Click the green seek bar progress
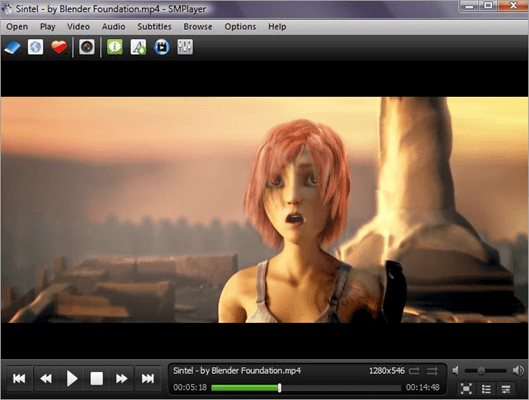Image resolution: width=529 pixels, height=400 pixels. [x=245, y=388]
